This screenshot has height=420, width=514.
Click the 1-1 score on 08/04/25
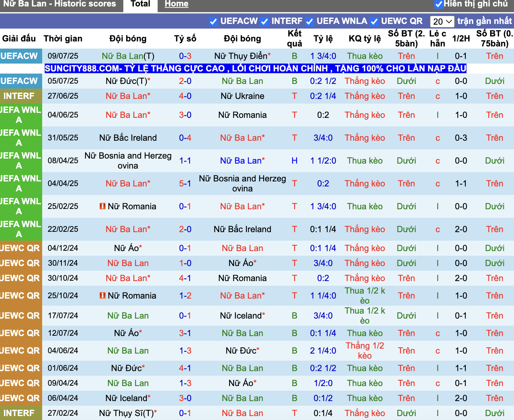[185, 161]
